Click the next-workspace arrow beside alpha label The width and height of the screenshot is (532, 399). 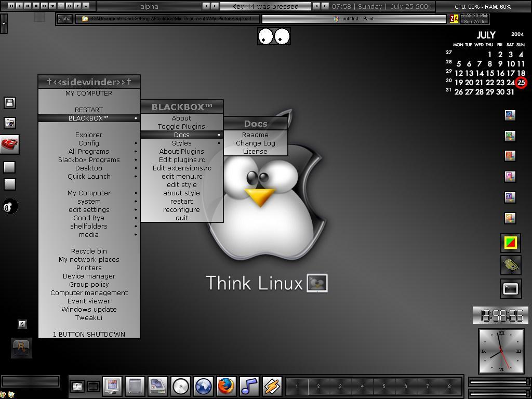click(215, 6)
